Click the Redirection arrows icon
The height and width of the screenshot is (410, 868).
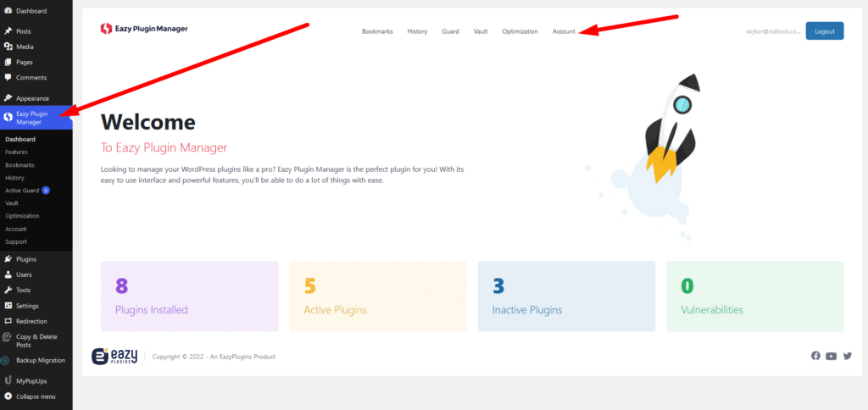[x=8, y=321]
